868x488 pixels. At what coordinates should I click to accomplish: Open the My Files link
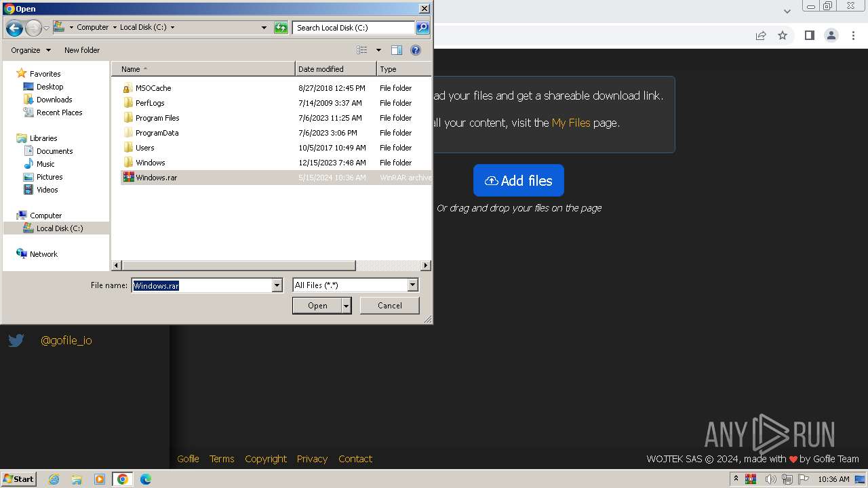pos(571,123)
